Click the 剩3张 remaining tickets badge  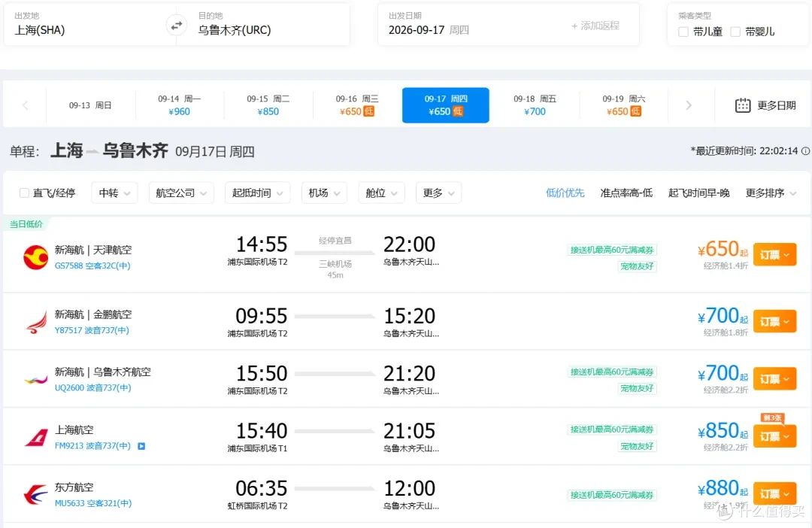(772, 417)
